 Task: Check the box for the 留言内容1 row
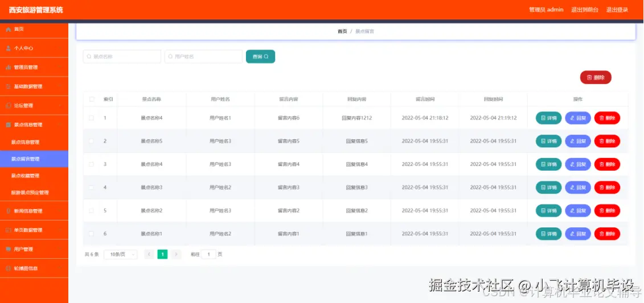[x=92, y=234]
